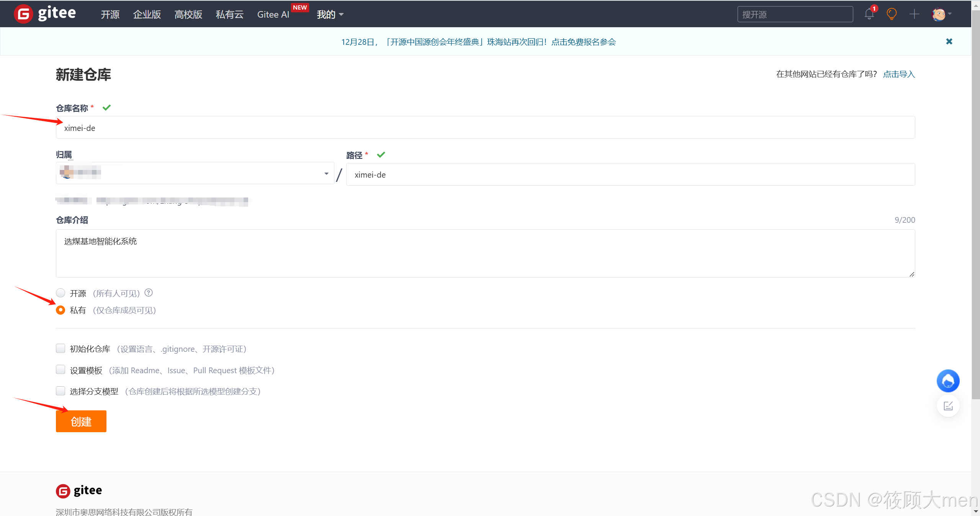Click help question mark next to 开源
This screenshot has height=516, width=980.
tap(149, 293)
